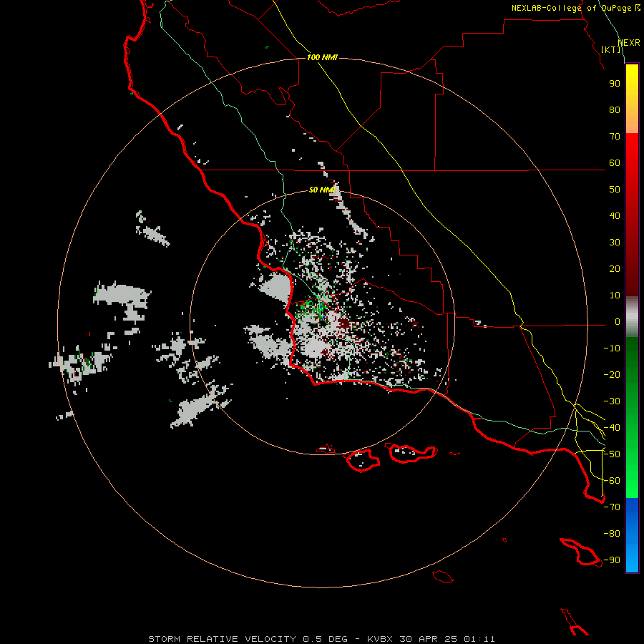The width and height of the screenshot is (644, 644).
Task: Click the "30 APR 25" date text
Action: tap(429, 639)
